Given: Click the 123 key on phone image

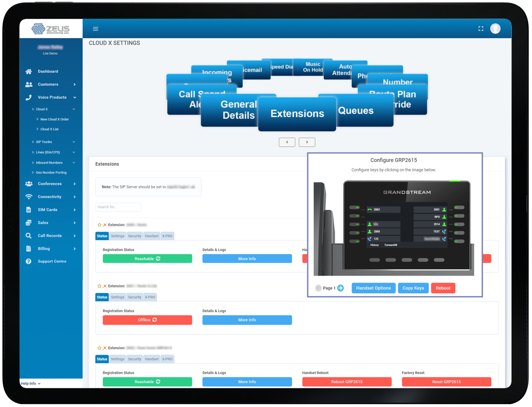Looking at the screenshot, I should (383, 239).
